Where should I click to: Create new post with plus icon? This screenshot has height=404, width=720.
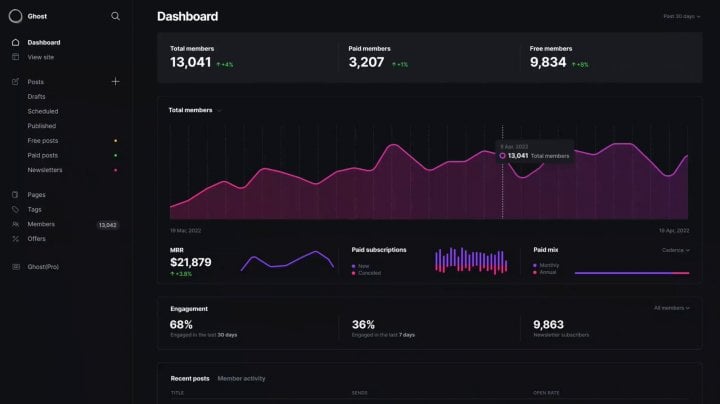point(115,82)
